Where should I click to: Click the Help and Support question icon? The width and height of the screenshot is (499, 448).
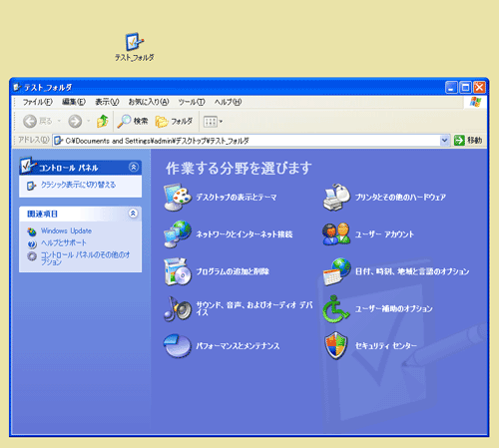(32, 244)
